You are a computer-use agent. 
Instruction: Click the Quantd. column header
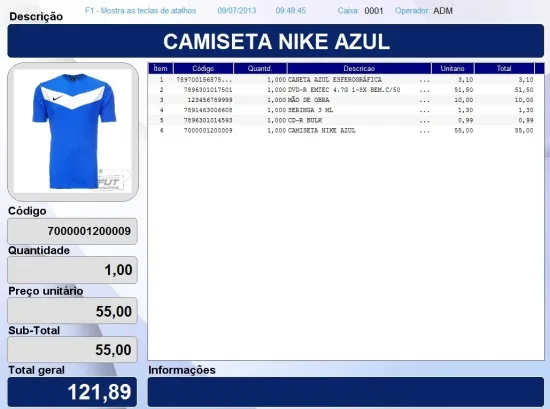(260, 68)
